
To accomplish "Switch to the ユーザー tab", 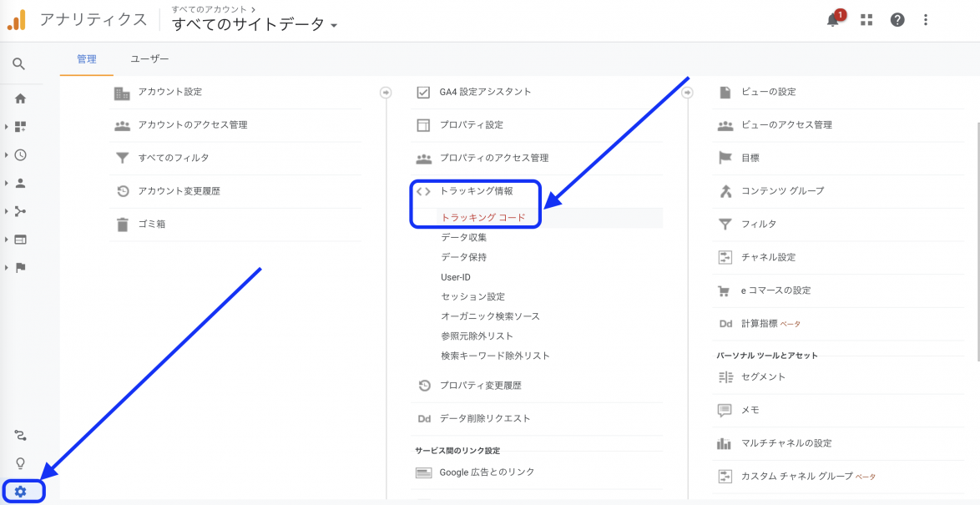I will tap(149, 59).
